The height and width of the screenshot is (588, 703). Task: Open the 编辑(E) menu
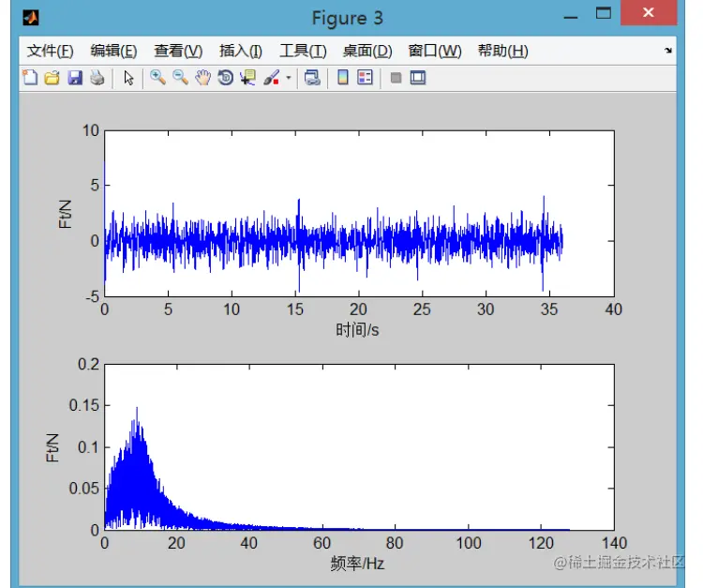click(113, 51)
